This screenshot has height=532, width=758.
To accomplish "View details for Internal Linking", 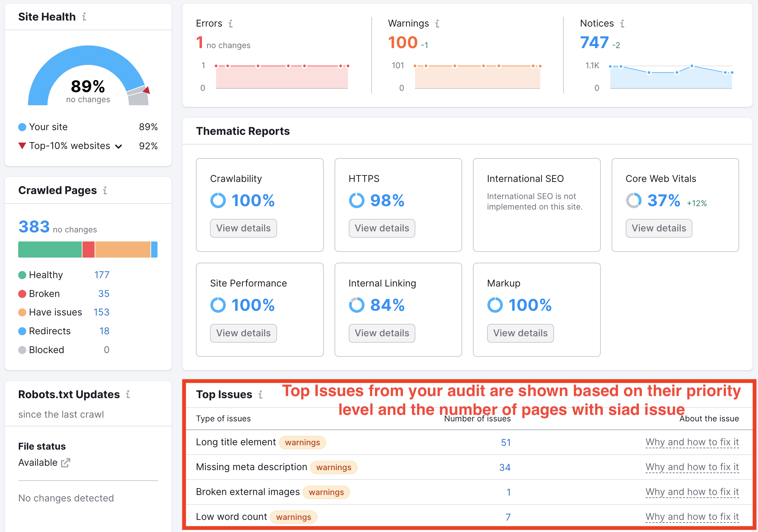I will tap(382, 333).
